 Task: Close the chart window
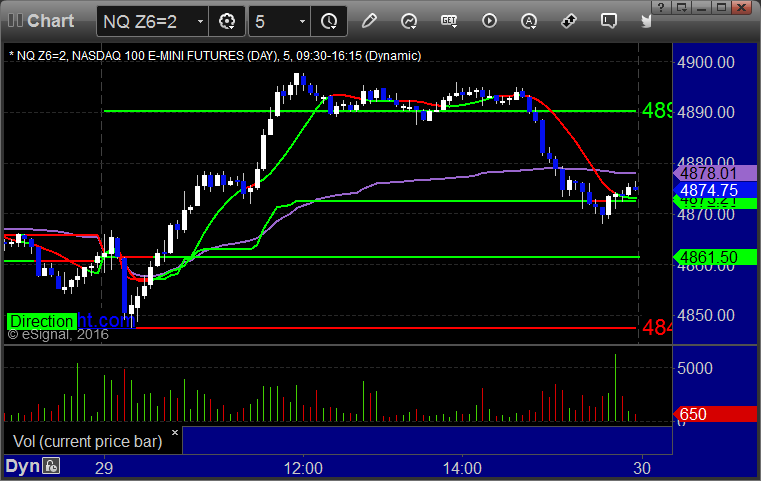[741, 7]
